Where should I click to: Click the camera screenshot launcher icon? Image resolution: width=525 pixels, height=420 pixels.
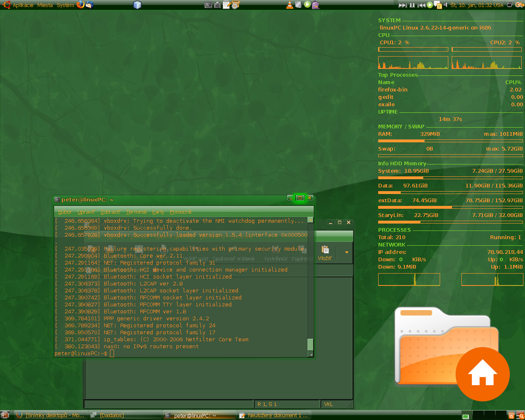point(217,5)
